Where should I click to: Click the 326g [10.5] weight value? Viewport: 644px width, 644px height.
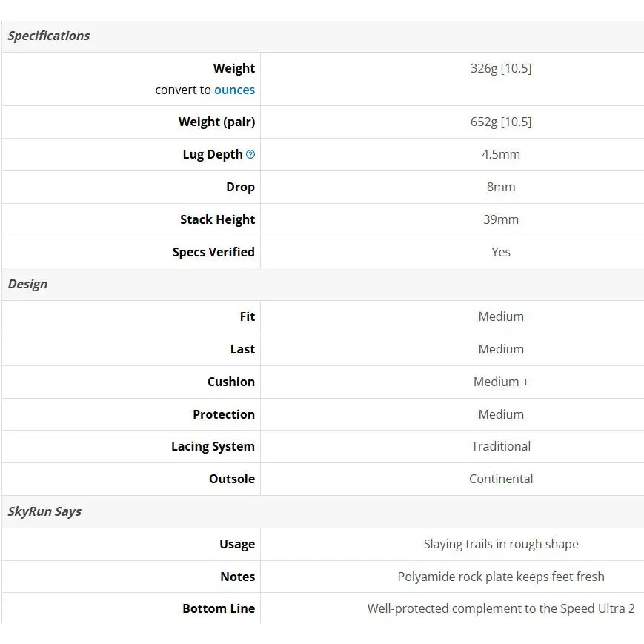tap(501, 68)
